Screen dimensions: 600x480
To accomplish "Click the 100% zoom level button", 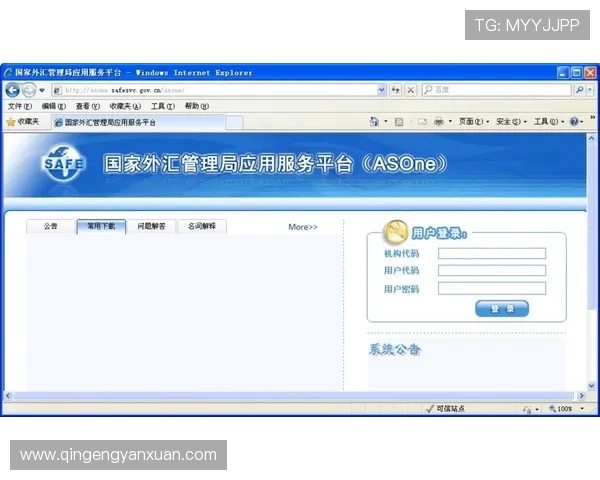I will 561,409.
